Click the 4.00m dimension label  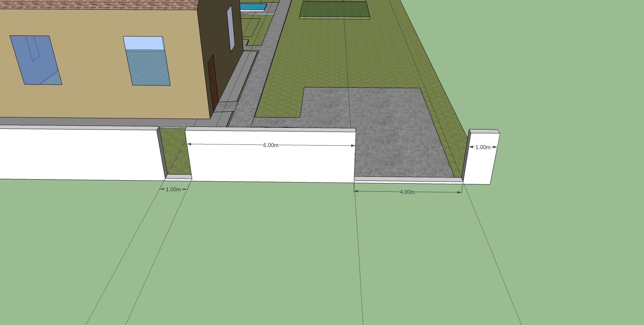point(407,192)
